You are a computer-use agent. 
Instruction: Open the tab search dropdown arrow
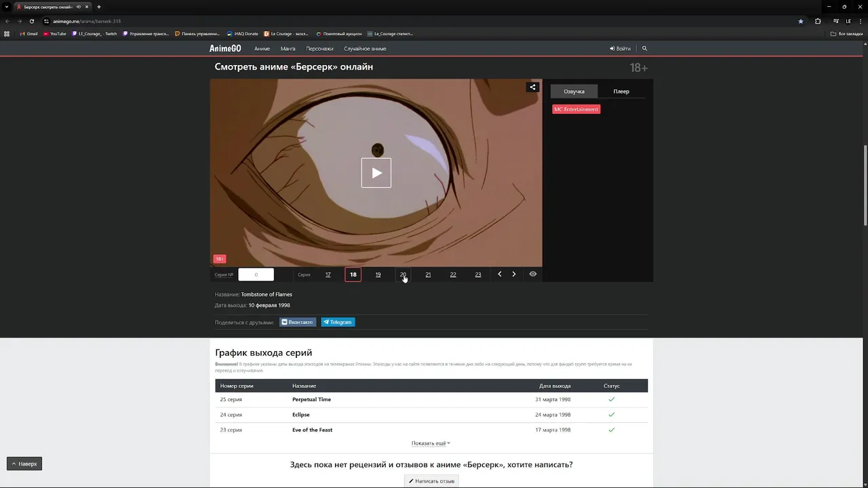point(6,7)
